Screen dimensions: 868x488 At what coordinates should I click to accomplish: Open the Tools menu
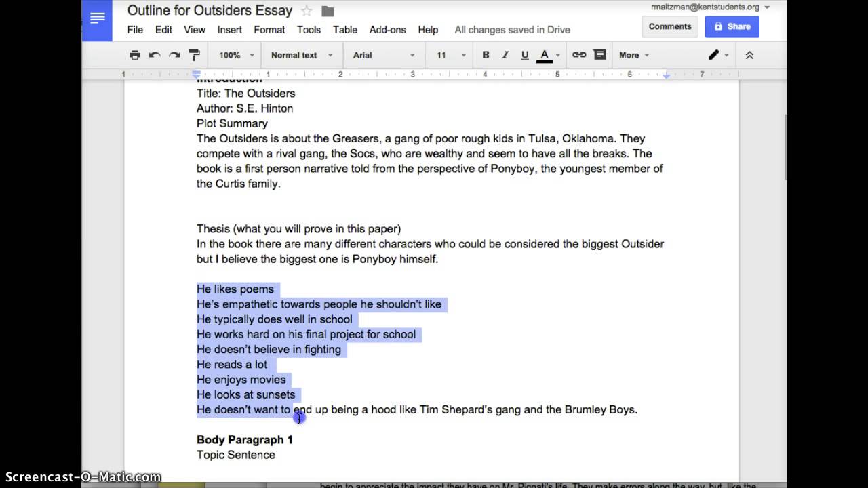(x=309, y=30)
